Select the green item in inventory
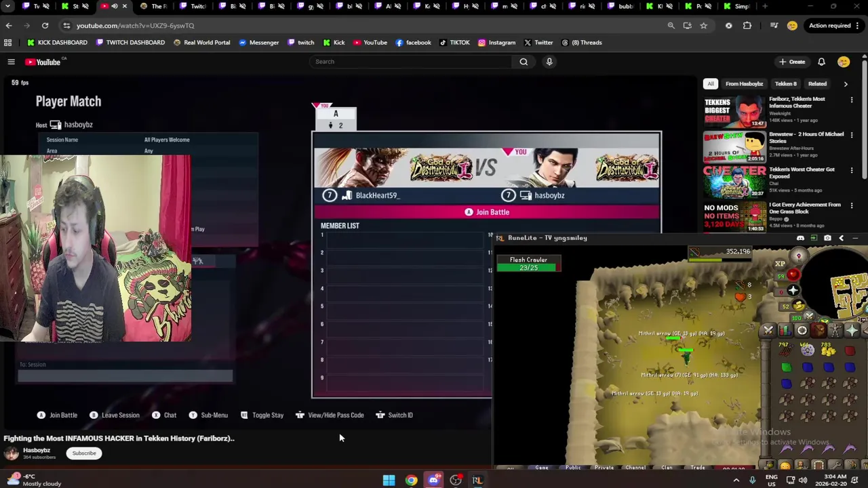The image size is (868, 488). tap(786, 367)
